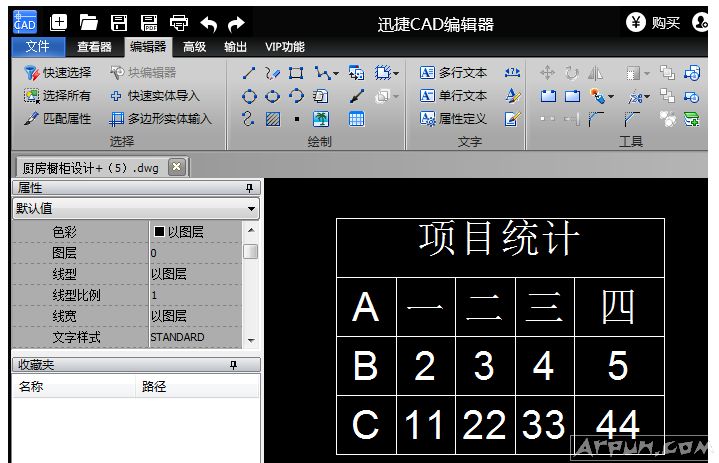Redo the last action

pyautogui.click(x=237, y=23)
